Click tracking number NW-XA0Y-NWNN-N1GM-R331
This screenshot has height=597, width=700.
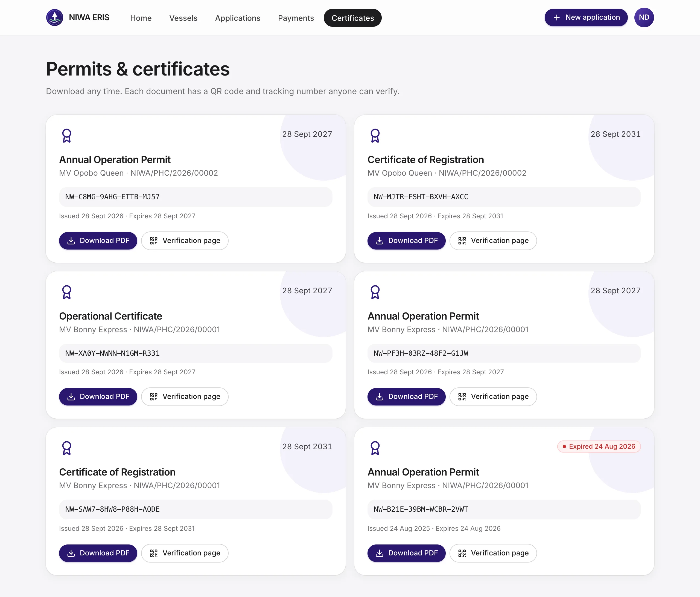(196, 353)
